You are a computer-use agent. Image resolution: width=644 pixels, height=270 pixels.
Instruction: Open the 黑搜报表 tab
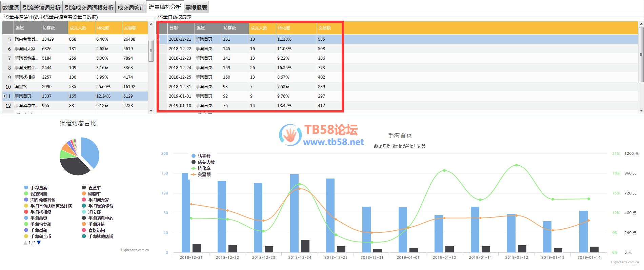[x=196, y=7]
